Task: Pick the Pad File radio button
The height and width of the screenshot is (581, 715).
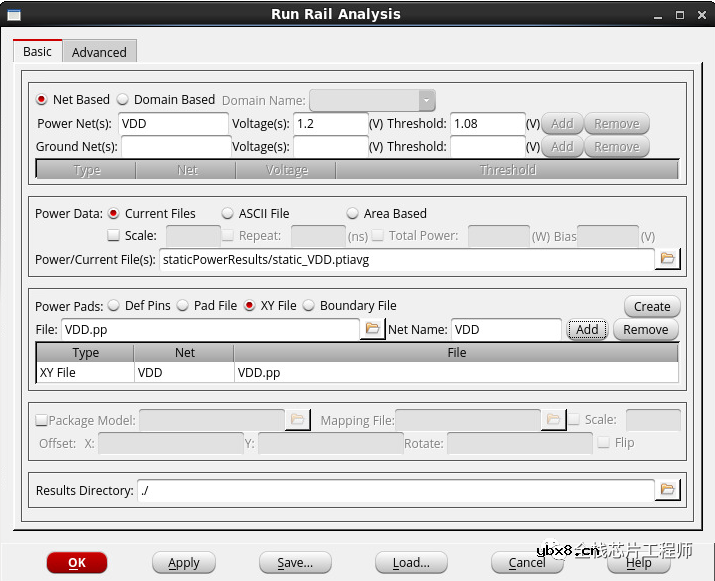Action: 183,306
